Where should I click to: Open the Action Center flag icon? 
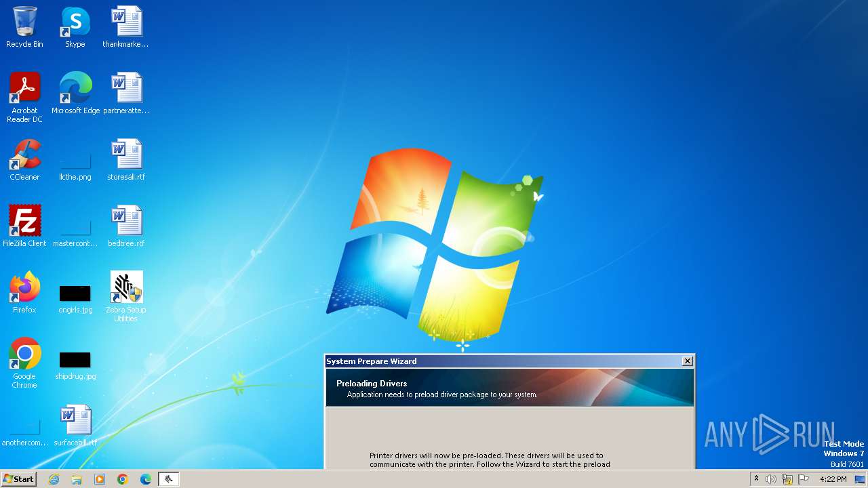pos(804,479)
